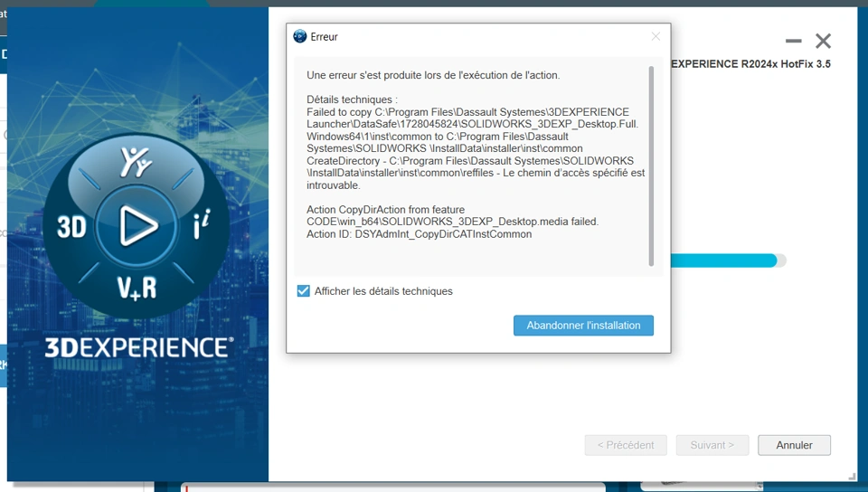Viewport: 868px width, 492px height.
Task: Click the Action ID error text line
Action: coord(419,234)
